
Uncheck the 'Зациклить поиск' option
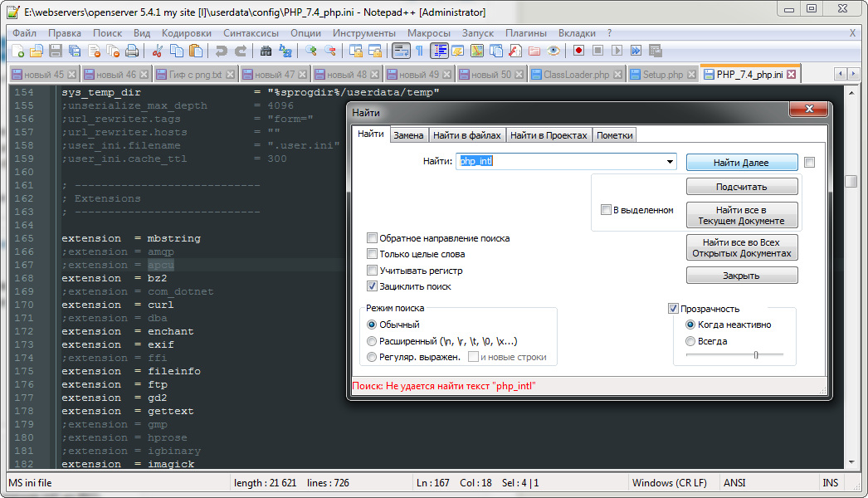373,286
